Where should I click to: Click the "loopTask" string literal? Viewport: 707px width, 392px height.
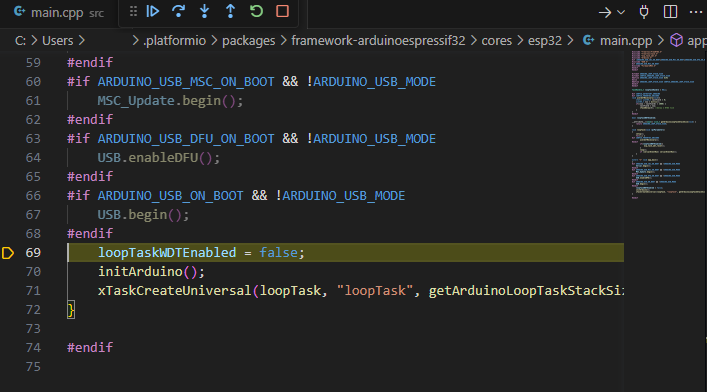click(x=375, y=291)
